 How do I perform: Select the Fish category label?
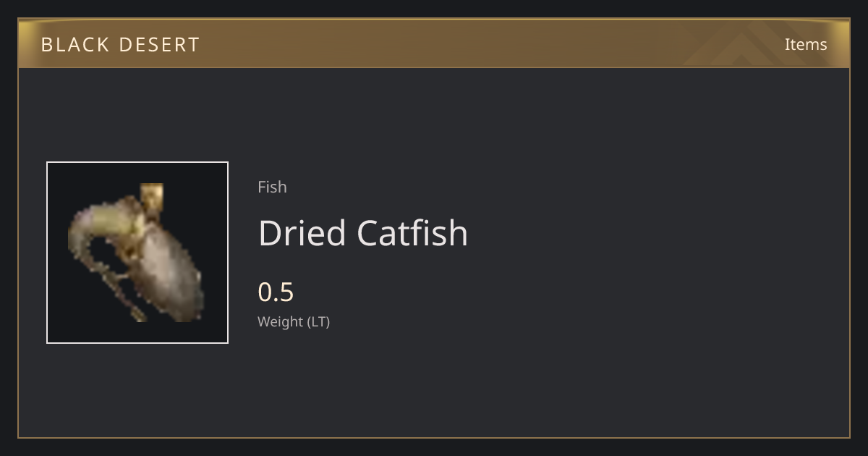[x=272, y=187]
